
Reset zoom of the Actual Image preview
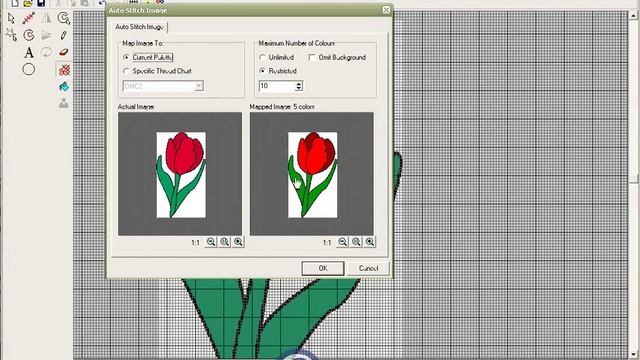(x=224, y=242)
